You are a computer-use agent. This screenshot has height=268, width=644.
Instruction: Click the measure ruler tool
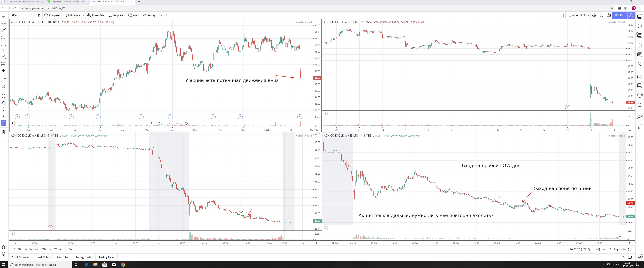coord(4,80)
